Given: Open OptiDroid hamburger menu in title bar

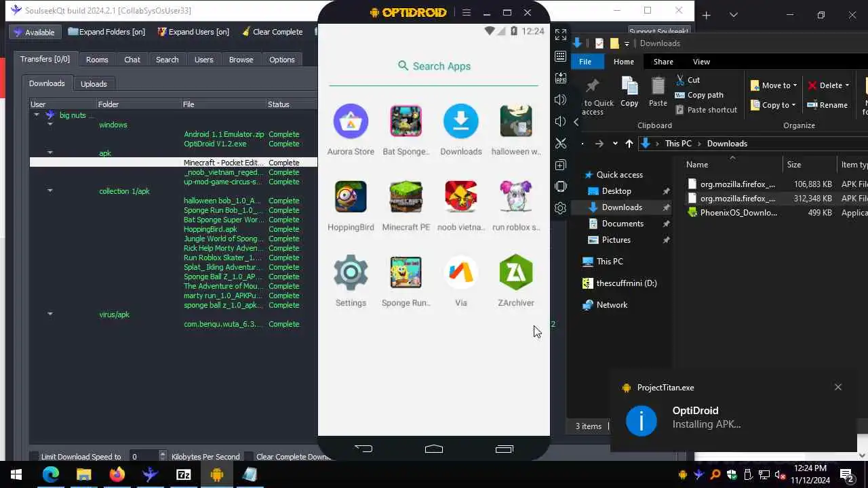Looking at the screenshot, I should [x=467, y=12].
